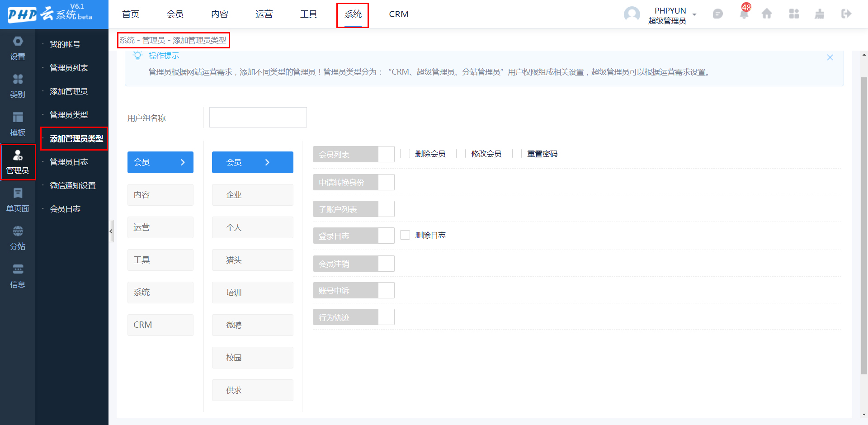Open the PHPYUN account dropdown arrow
The width and height of the screenshot is (868, 425).
pos(694,14)
